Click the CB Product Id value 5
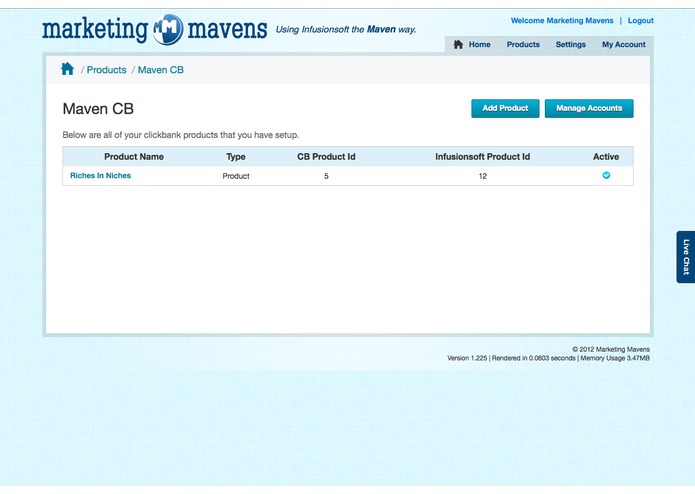This screenshot has width=695, height=494. (x=326, y=176)
